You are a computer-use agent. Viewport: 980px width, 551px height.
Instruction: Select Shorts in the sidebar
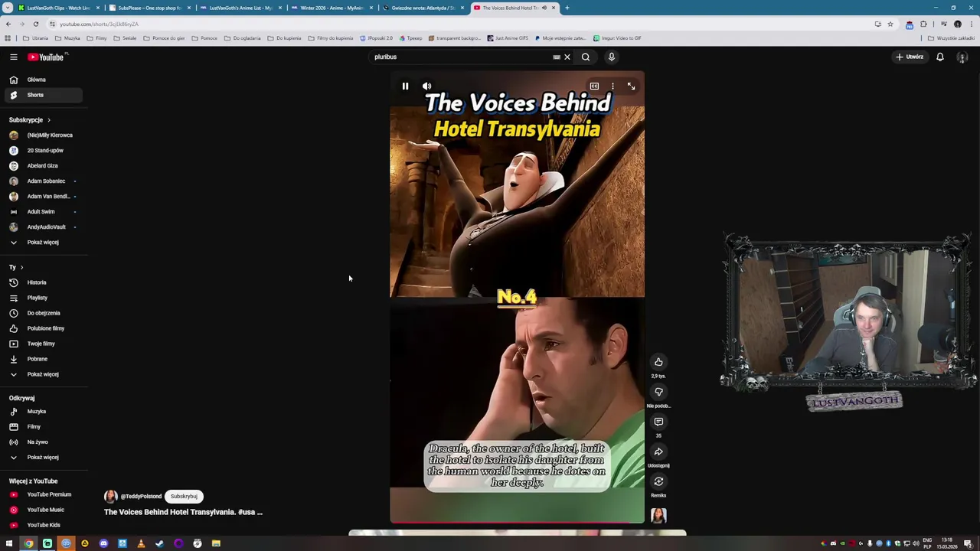coord(42,95)
